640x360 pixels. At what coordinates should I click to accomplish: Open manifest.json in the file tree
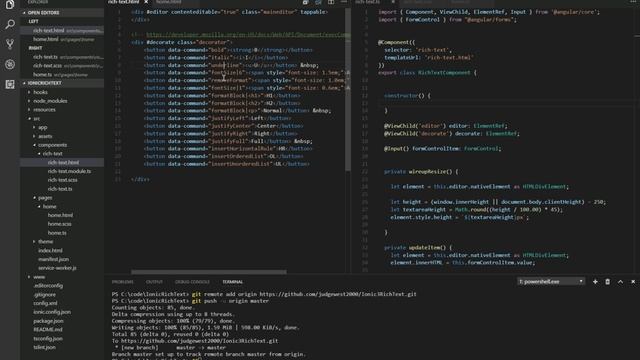tap(53, 259)
